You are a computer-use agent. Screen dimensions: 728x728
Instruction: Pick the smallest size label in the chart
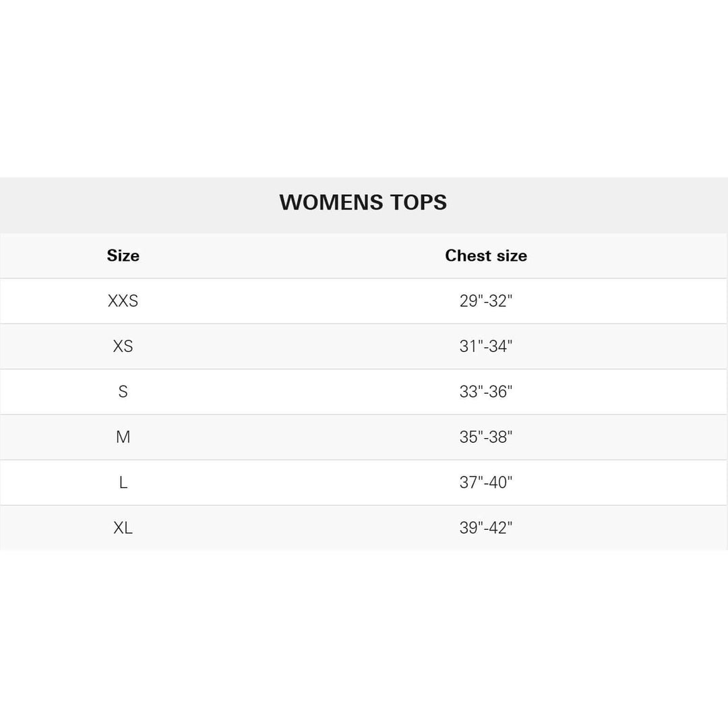pos(123,301)
